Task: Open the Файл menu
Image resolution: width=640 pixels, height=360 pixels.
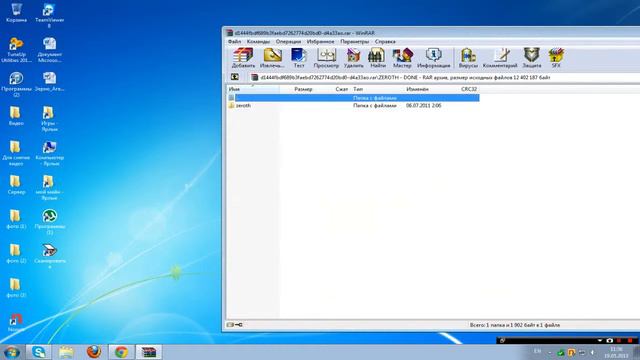Action: click(234, 42)
